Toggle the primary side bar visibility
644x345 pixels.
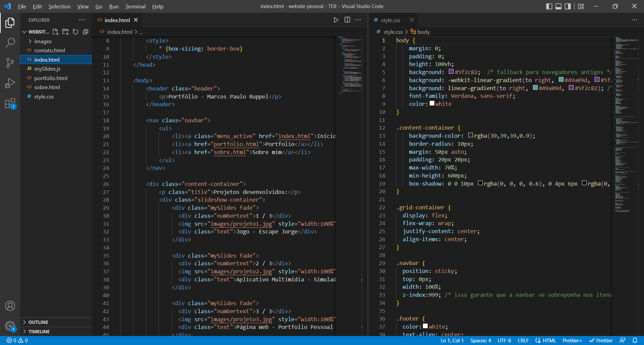pos(549,6)
